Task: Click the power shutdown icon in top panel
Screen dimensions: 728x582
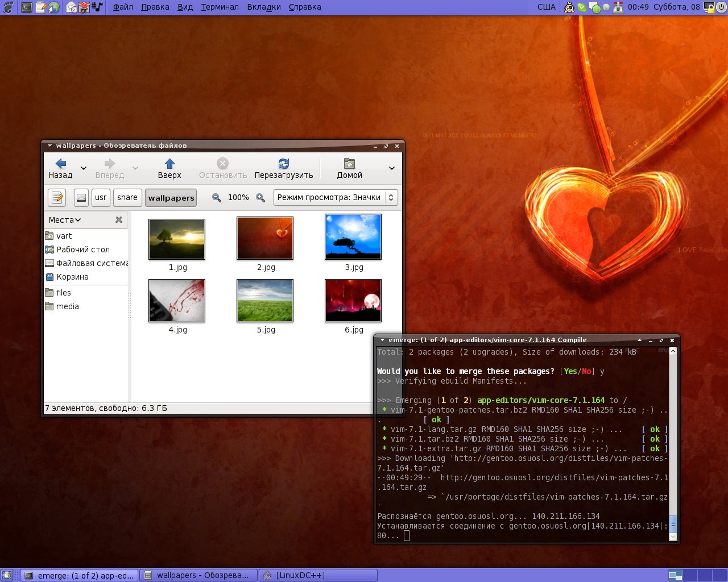Action: point(721,7)
